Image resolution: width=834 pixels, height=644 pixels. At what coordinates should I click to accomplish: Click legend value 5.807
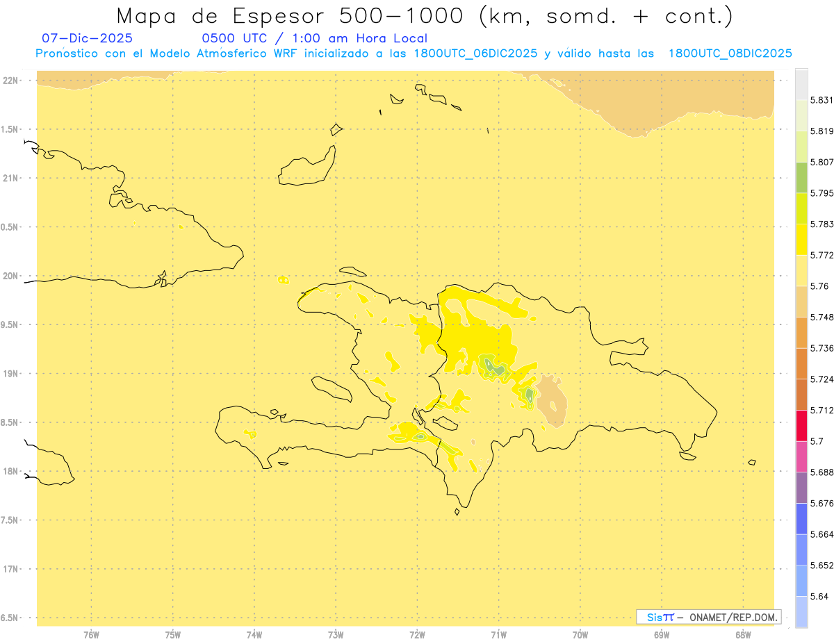click(x=823, y=162)
